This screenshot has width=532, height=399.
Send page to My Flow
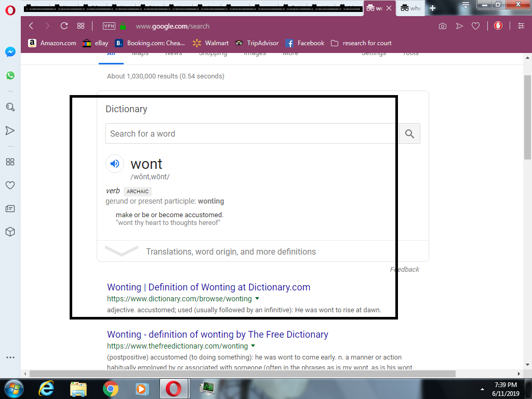(x=459, y=26)
